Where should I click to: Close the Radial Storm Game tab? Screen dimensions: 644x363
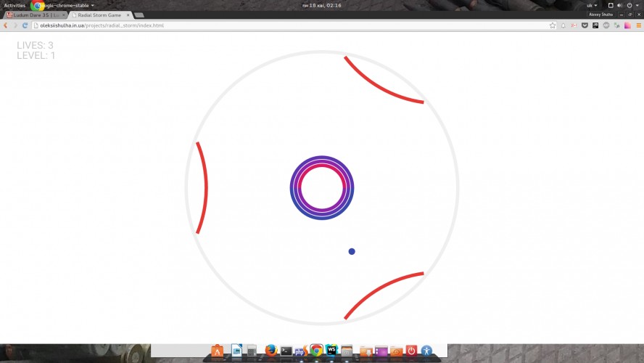[128, 15]
